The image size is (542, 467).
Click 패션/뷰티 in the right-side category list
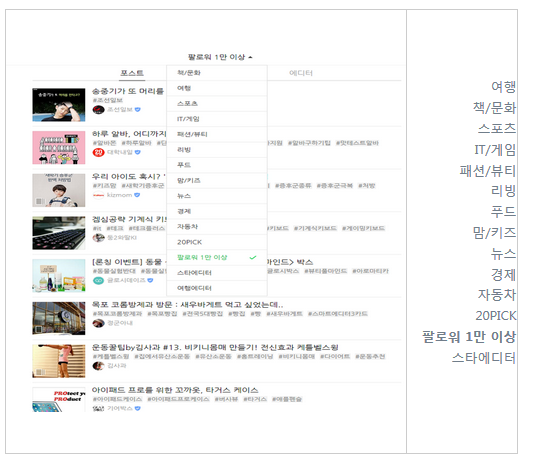pyautogui.click(x=487, y=171)
